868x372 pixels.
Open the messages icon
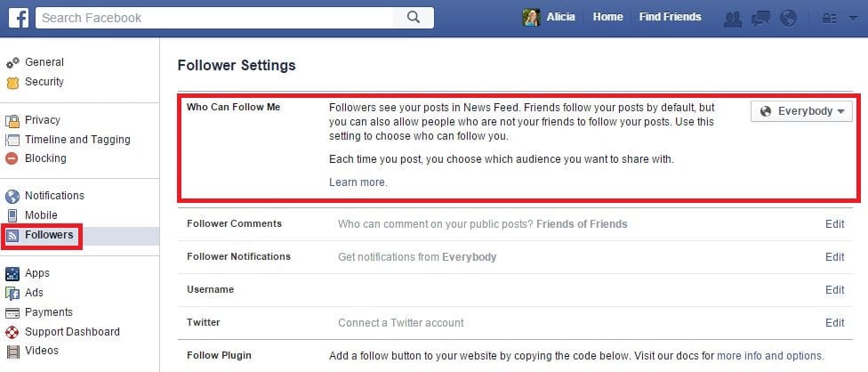click(760, 19)
